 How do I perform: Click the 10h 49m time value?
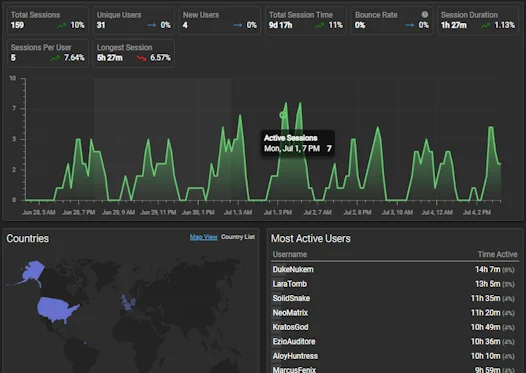tap(485, 327)
